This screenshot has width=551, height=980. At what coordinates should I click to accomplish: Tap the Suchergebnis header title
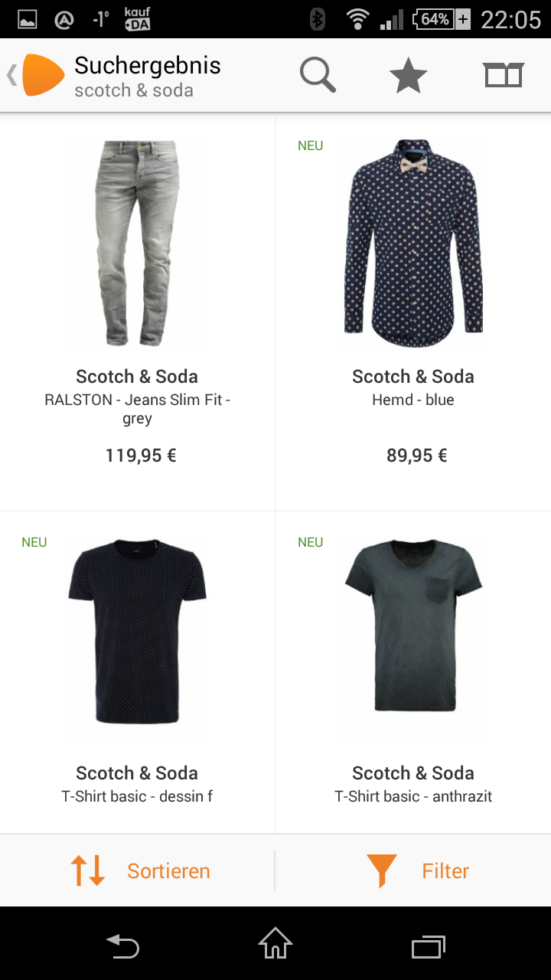click(148, 66)
